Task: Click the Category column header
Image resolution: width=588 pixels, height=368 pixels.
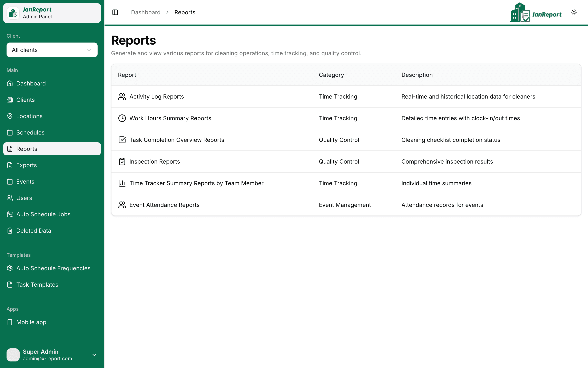Action: pos(331,75)
